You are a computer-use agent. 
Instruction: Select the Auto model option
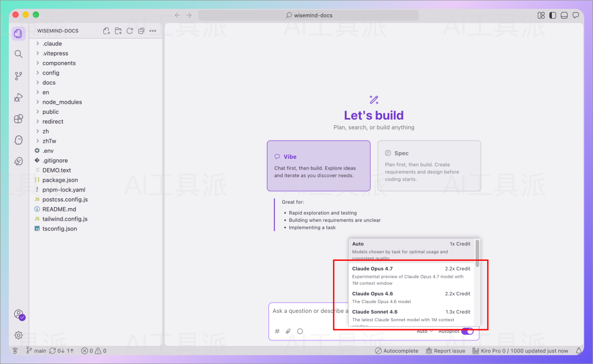coord(411,250)
